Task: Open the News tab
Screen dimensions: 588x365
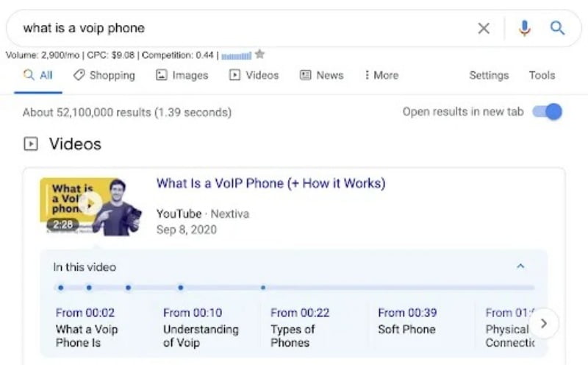Action: (x=322, y=75)
